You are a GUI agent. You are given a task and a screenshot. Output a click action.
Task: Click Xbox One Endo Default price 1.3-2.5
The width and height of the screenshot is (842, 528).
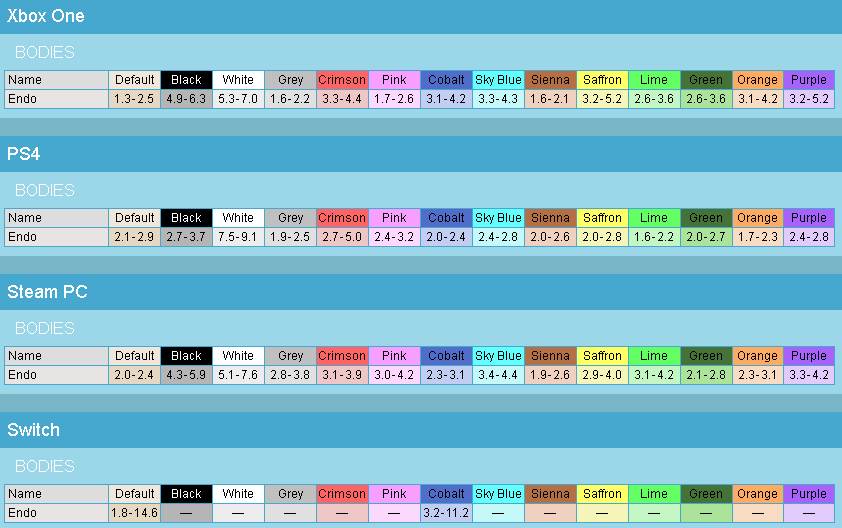[134, 99]
